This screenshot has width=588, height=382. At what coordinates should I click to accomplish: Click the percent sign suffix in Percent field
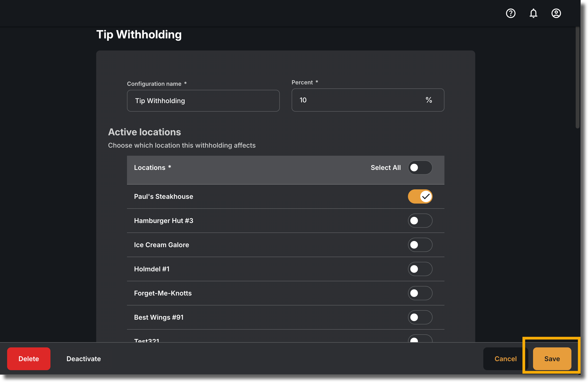[429, 100]
